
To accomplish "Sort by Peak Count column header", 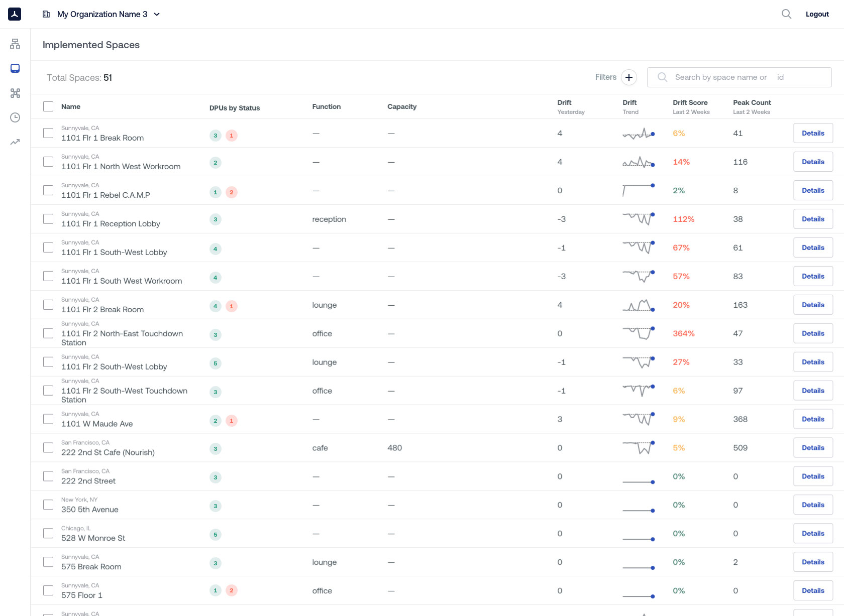I will [x=752, y=103].
